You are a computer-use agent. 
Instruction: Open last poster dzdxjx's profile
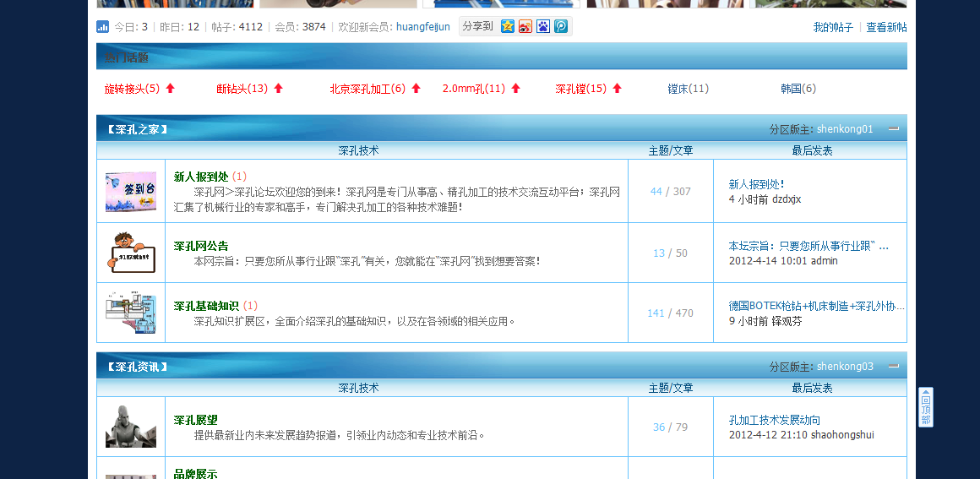tap(787, 199)
